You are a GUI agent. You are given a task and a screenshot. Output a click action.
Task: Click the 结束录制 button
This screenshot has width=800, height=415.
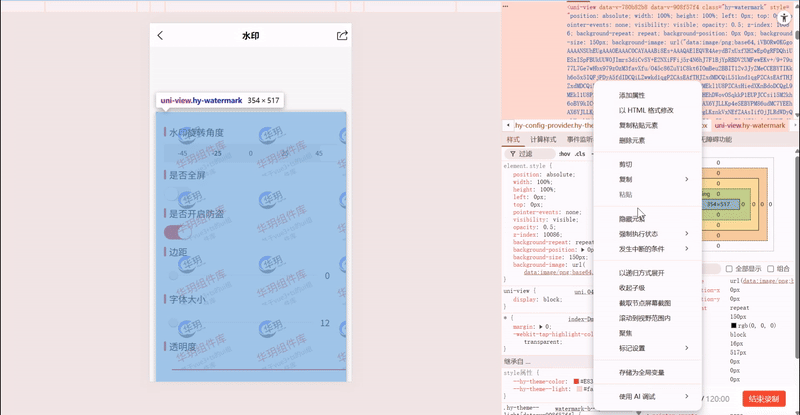(x=764, y=399)
